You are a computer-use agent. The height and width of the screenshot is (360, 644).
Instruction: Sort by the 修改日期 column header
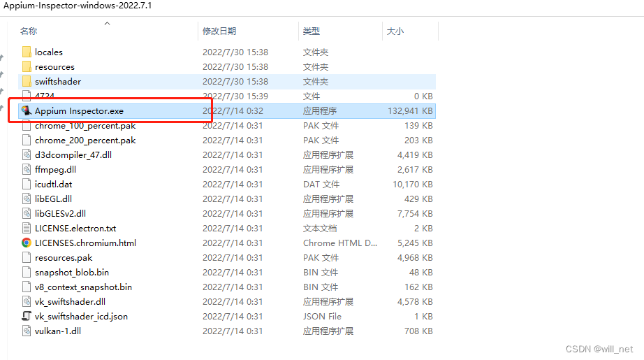tap(219, 31)
